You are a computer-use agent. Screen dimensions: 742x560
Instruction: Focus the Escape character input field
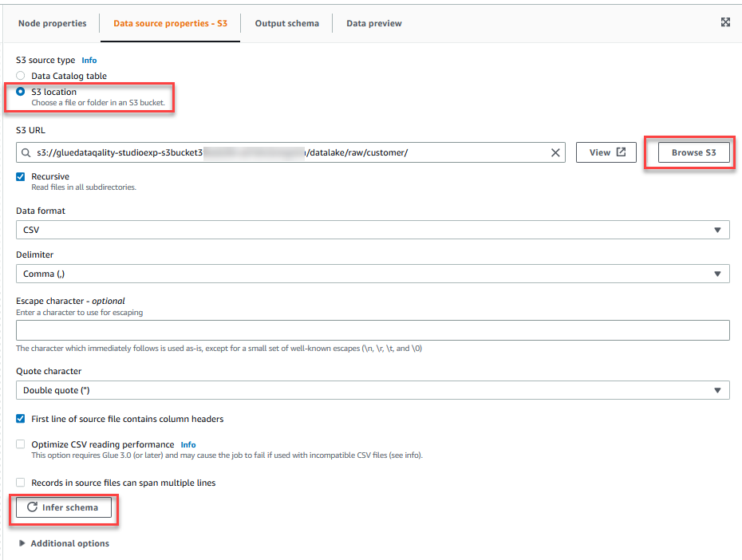click(373, 330)
